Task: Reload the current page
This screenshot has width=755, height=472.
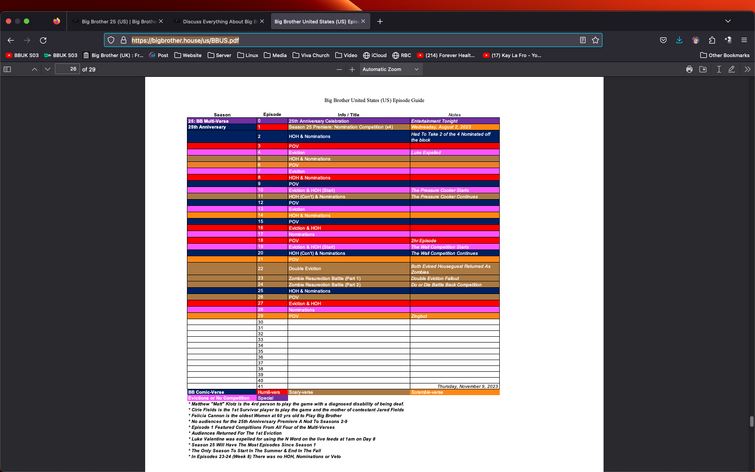Action: (43, 40)
